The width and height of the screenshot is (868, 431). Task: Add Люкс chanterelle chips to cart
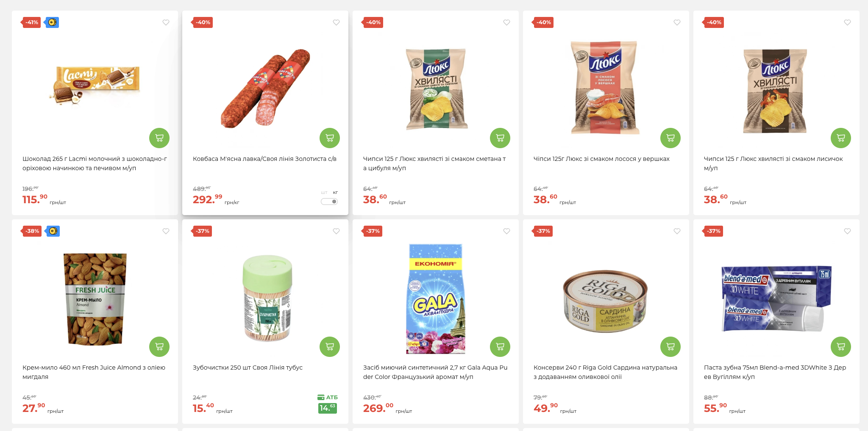point(841,138)
